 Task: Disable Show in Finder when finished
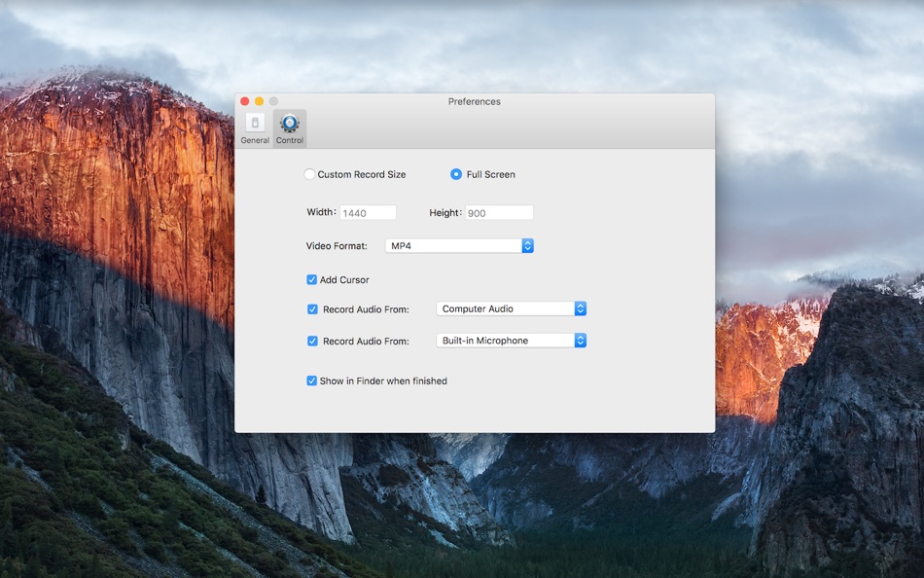(312, 381)
